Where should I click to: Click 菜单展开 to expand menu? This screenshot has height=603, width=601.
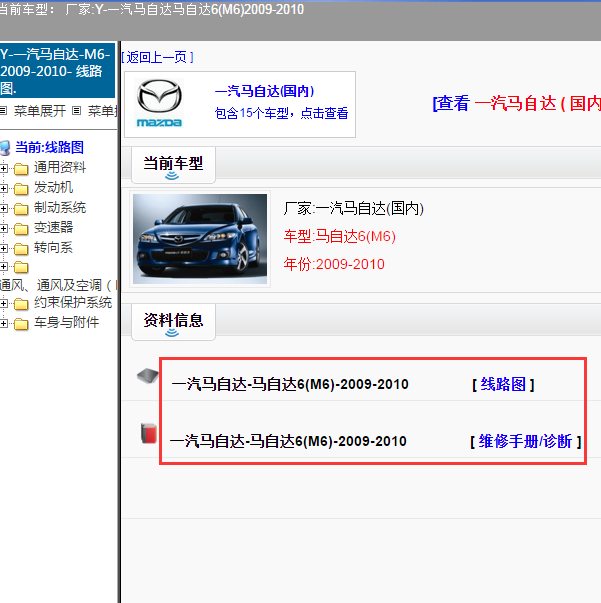(x=40, y=111)
